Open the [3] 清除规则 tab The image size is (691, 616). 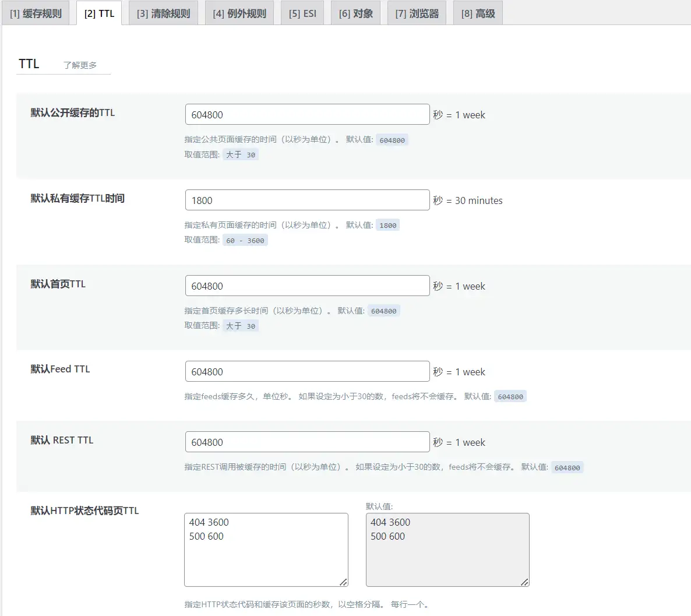pyautogui.click(x=163, y=13)
